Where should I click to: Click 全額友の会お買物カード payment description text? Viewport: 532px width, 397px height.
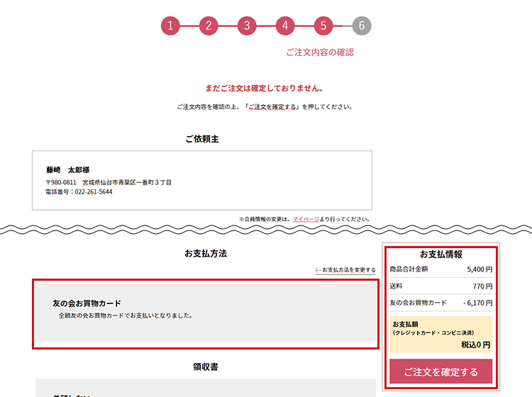[126, 315]
